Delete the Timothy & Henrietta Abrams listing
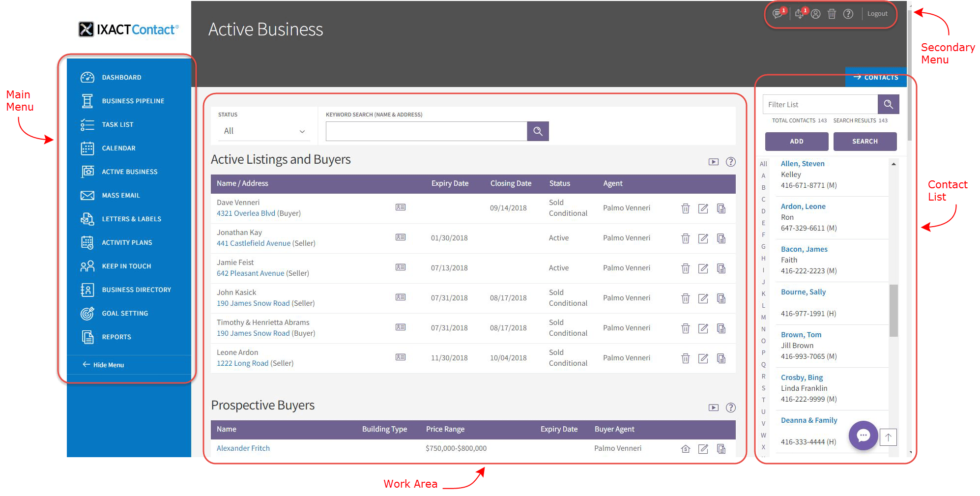The height and width of the screenshot is (496, 980). (686, 328)
